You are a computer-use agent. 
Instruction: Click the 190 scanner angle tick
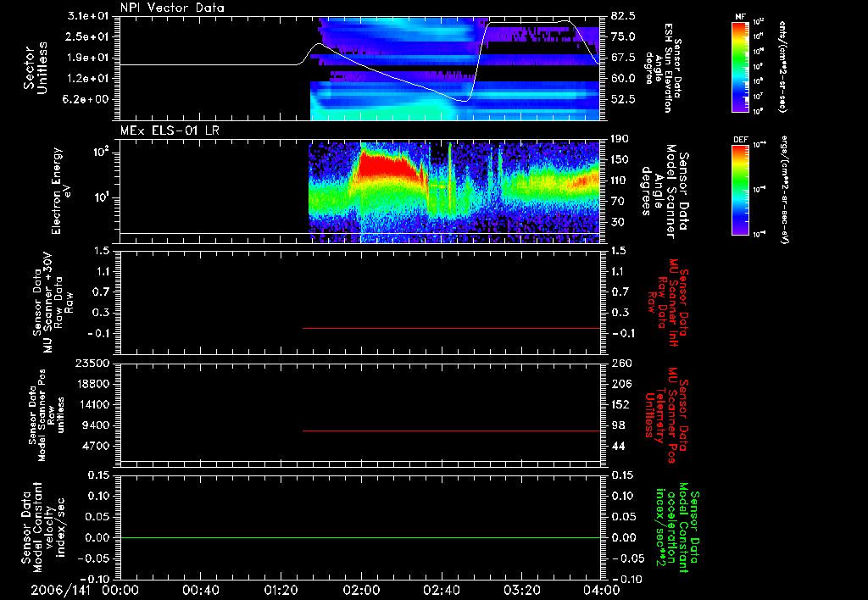620,139
